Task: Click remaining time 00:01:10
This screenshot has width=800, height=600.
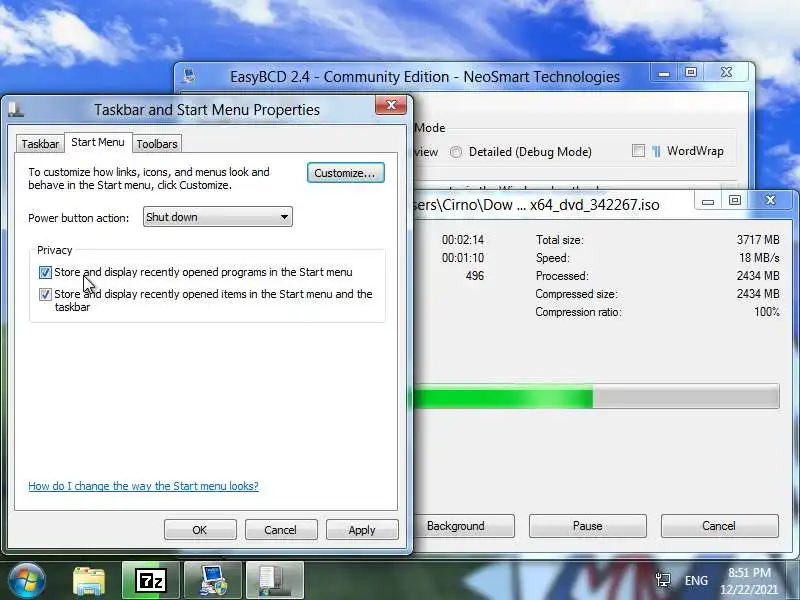Action: (463, 258)
